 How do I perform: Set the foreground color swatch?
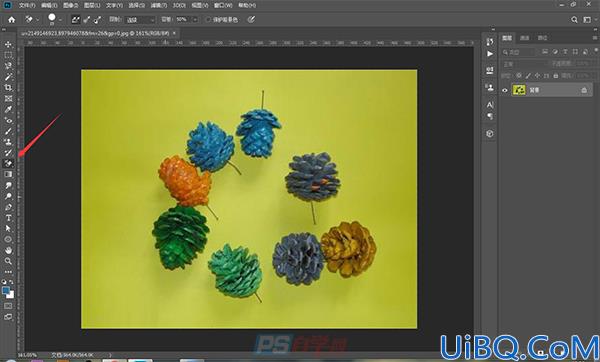[x=6, y=291]
